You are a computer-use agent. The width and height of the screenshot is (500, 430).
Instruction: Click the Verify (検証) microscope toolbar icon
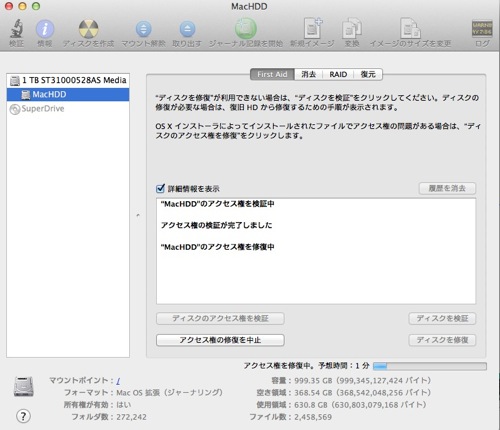point(16,29)
